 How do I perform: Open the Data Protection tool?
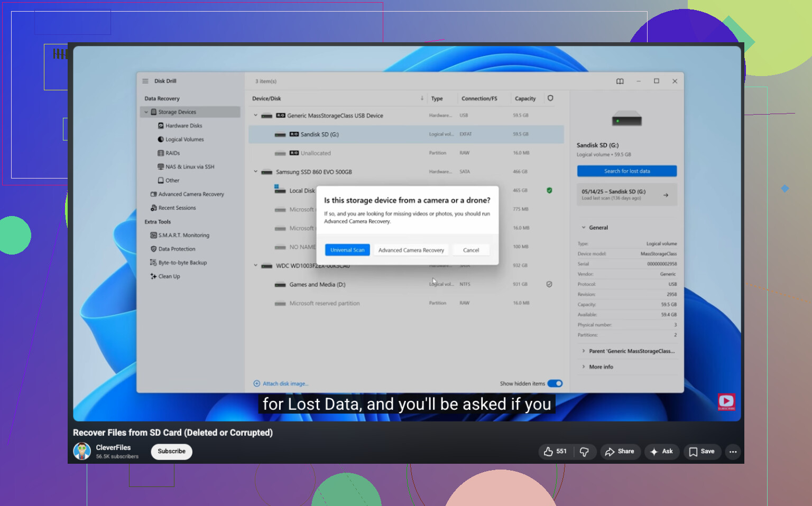coord(173,249)
